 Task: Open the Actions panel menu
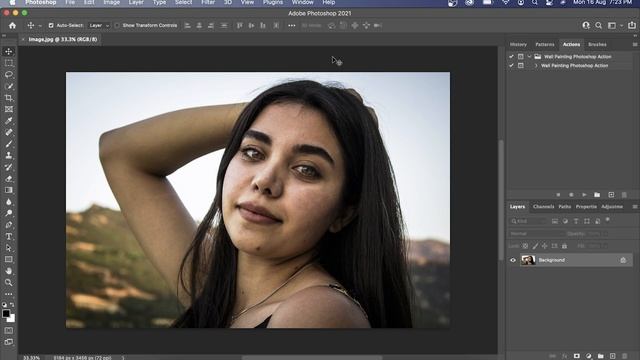tap(635, 44)
